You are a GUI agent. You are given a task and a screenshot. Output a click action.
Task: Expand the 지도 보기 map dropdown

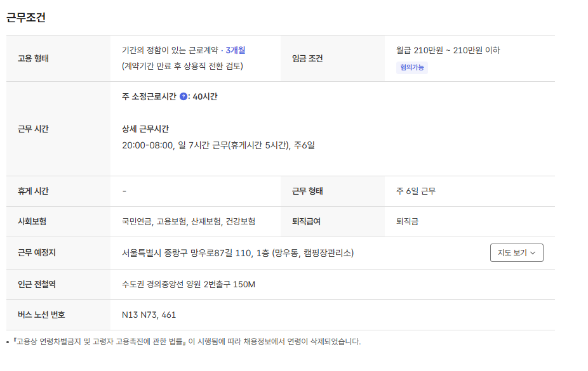tap(516, 252)
